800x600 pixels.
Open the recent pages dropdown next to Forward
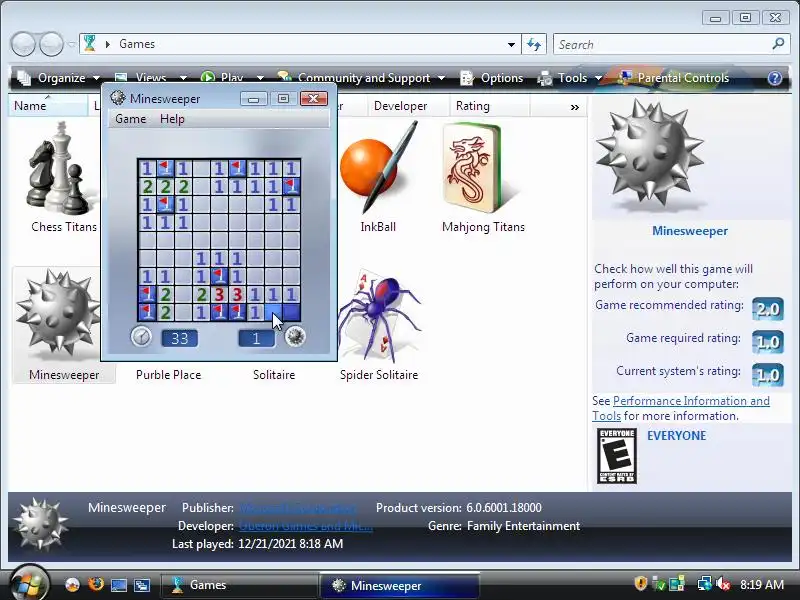click(71, 44)
